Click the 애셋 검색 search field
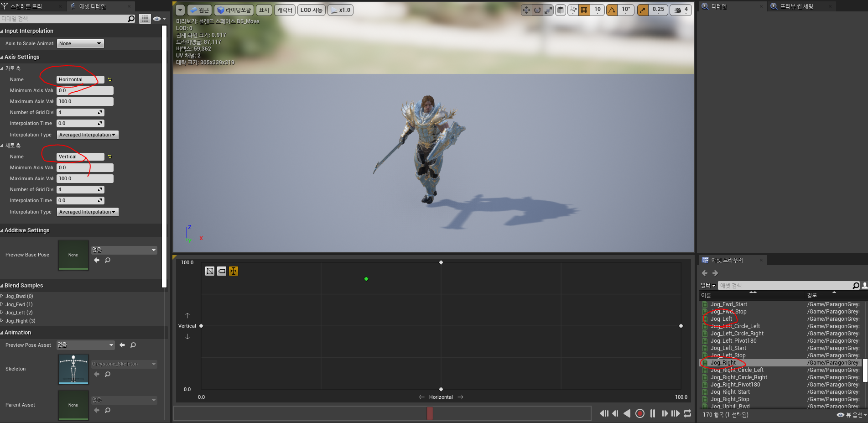This screenshot has height=423, width=868. pos(789,286)
